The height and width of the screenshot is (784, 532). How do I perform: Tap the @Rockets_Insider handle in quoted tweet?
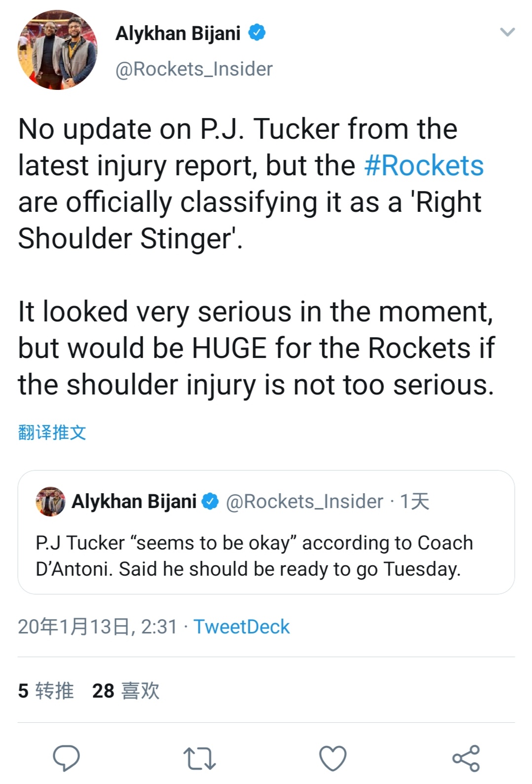pos(304,502)
